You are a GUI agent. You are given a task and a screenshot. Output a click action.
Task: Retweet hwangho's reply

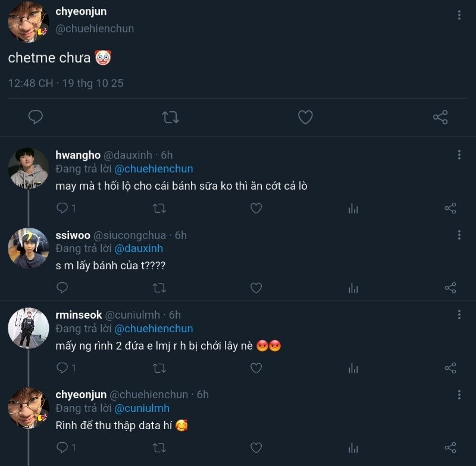pyautogui.click(x=159, y=208)
